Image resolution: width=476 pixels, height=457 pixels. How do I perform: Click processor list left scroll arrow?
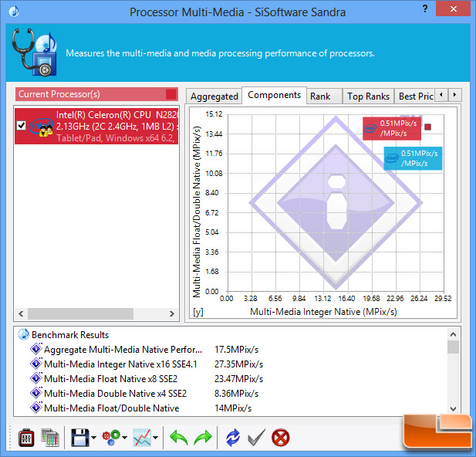(x=21, y=313)
